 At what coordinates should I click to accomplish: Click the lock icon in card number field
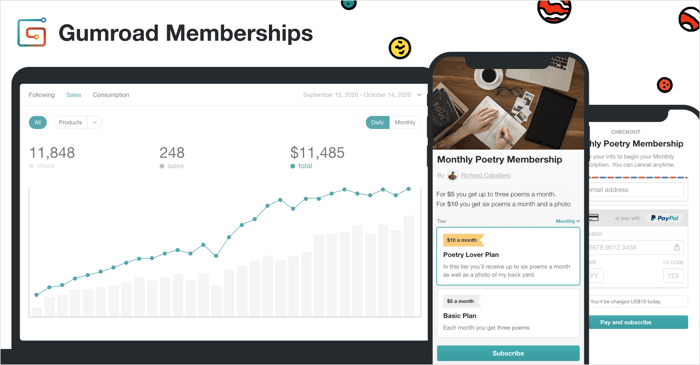676,247
